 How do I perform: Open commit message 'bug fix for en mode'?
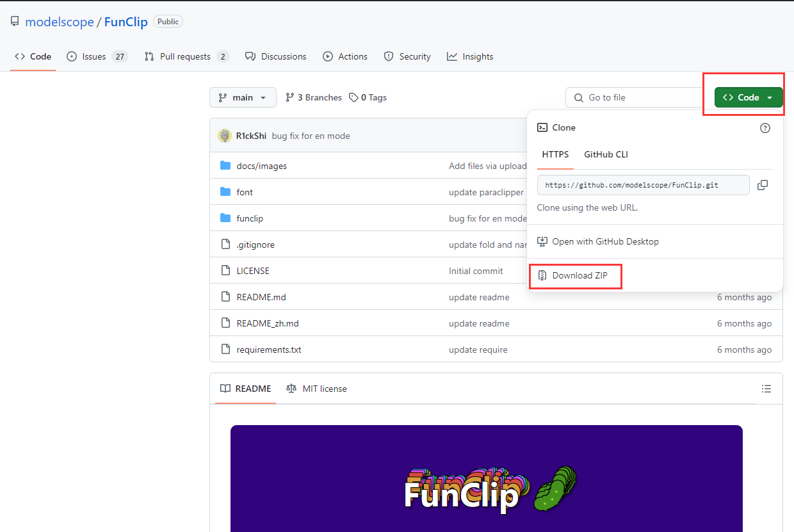(x=311, y=136)
